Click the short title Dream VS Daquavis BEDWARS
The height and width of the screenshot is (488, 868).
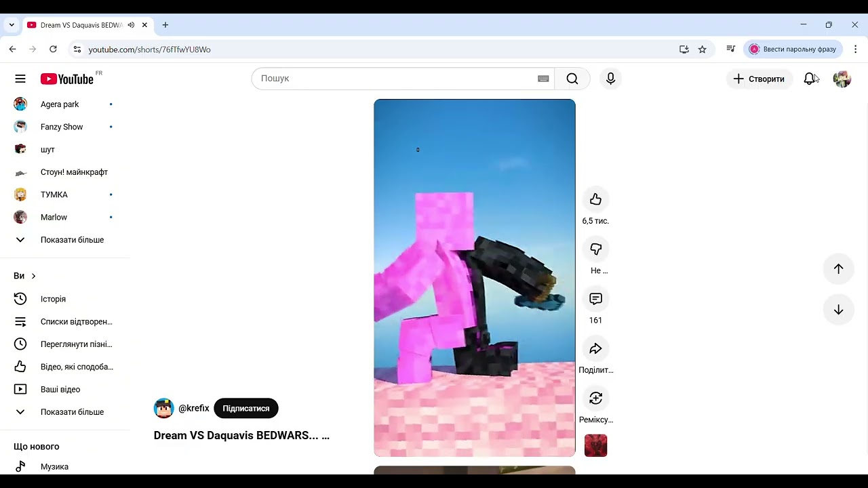click(241, 436)
